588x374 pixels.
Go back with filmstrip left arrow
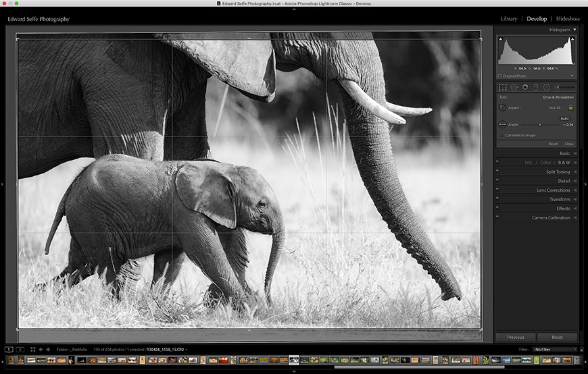tap(41, 349)
